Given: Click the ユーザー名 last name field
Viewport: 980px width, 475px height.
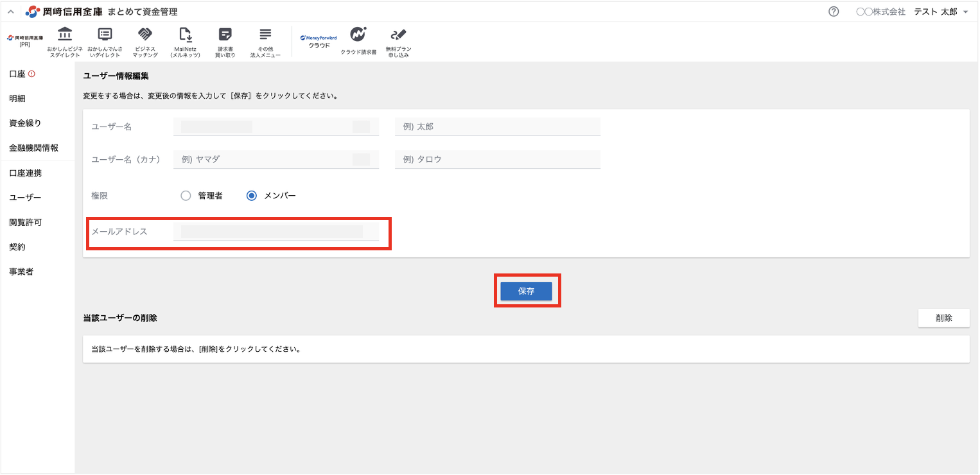Looking at the screenshot, I should point(276,126).
